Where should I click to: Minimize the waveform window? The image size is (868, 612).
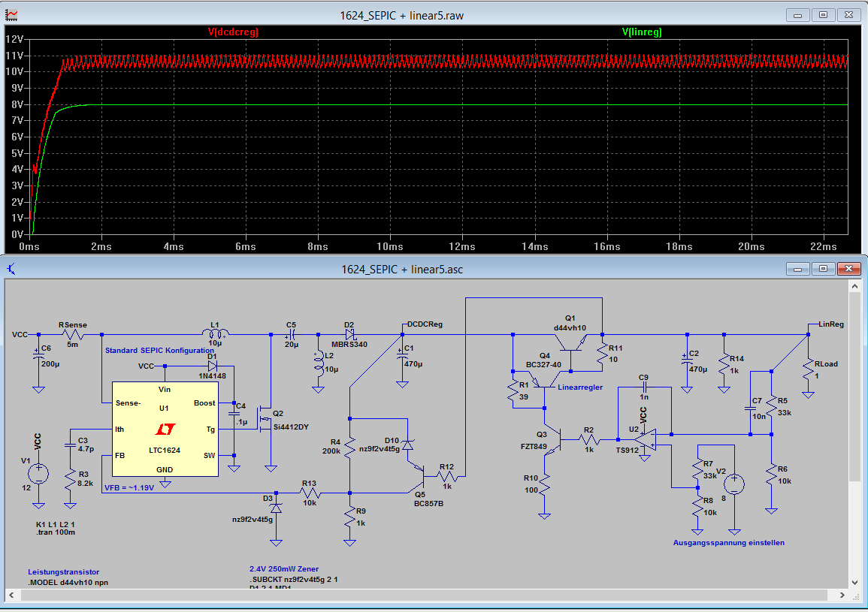(x=797, y=15)
